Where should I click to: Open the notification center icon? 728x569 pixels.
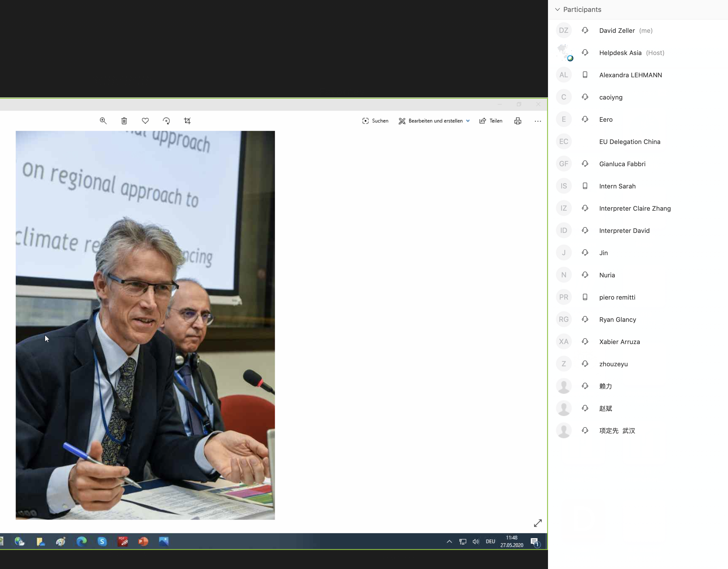(535, 542)
